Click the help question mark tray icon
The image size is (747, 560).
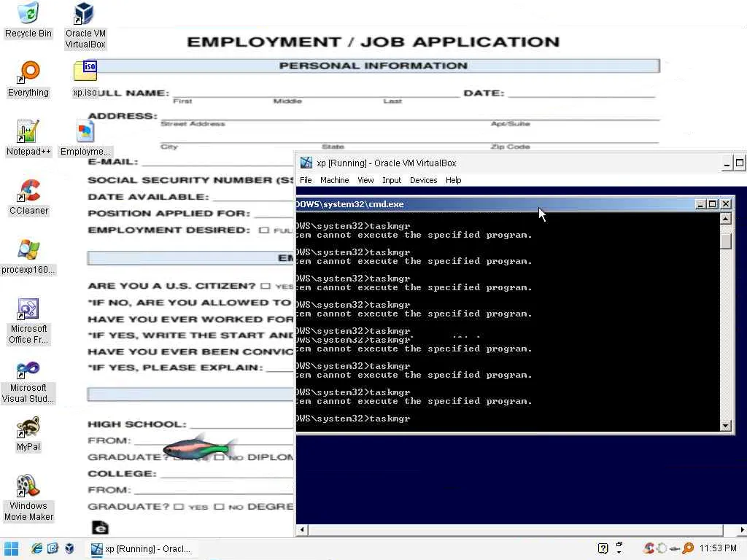tap(603, 548)
